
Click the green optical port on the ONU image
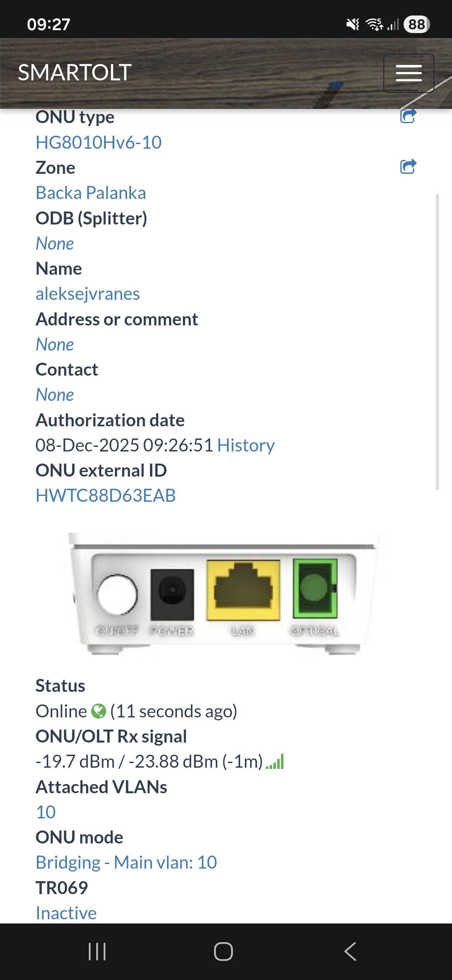(315, 588)
